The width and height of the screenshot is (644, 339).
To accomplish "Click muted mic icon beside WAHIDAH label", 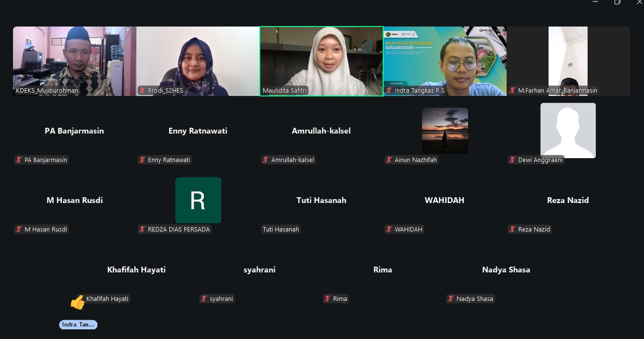I will [x=389, y=230].
